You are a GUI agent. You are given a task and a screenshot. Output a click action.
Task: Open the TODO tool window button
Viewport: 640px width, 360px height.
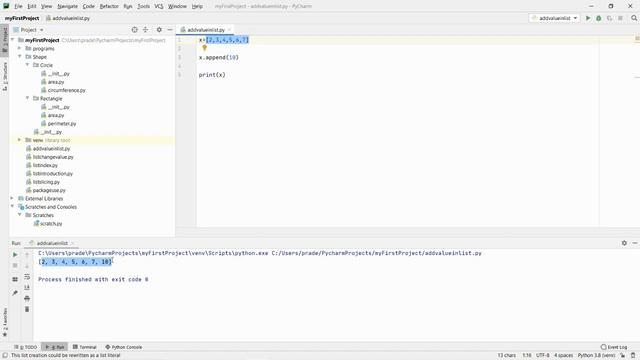coord(25,347)
